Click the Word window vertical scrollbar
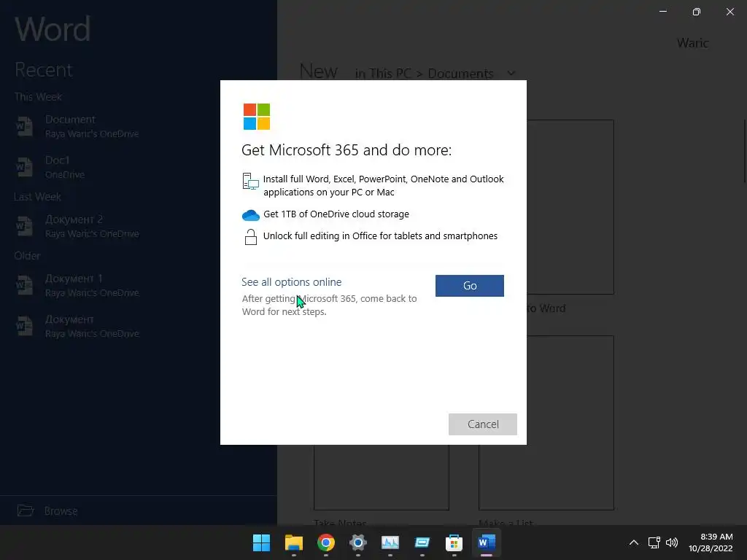 [x=745, y=151]
